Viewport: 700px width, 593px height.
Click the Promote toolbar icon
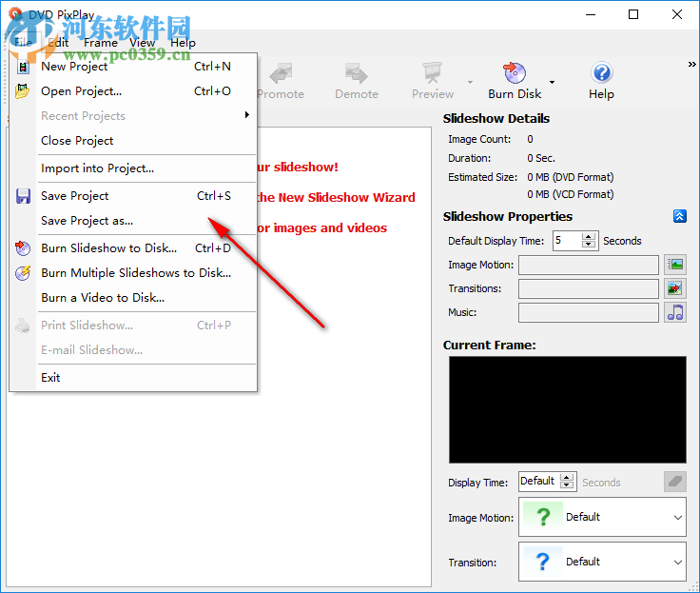(281, 73)
